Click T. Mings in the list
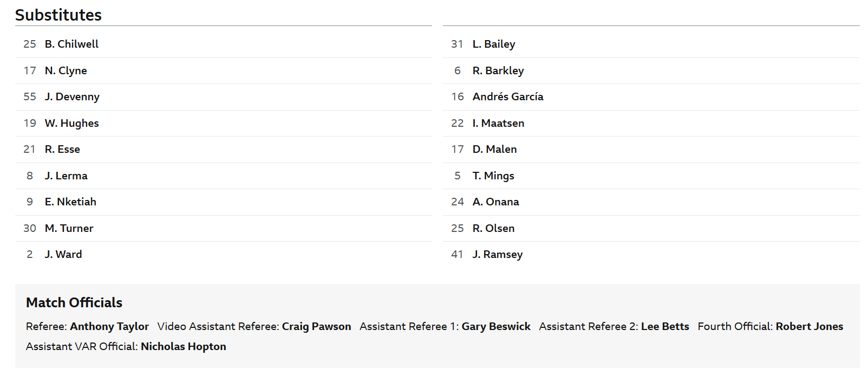The image size is (868, 375). click(x=493, y=176)
